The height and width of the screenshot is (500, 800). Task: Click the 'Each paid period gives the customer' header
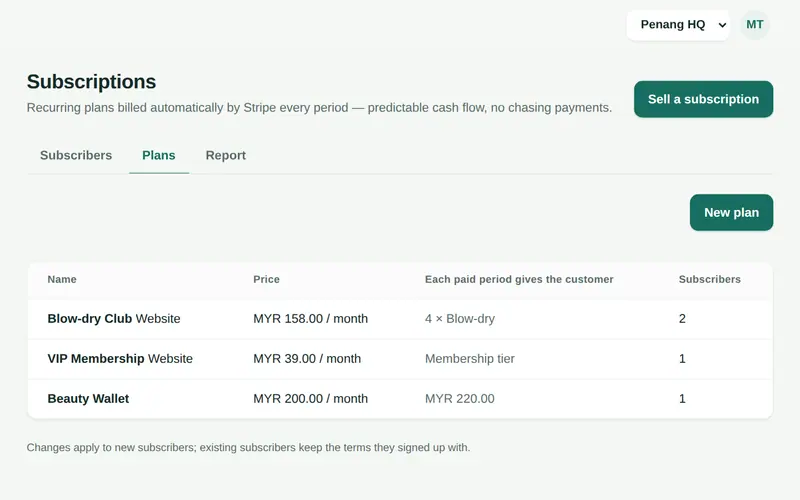519,279
